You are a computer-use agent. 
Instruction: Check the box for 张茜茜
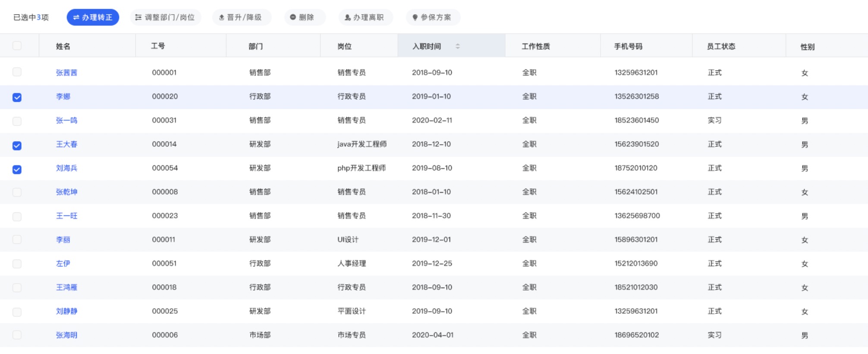17,72
